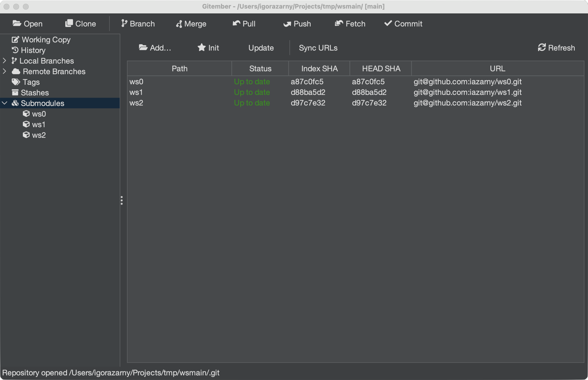This screenshot has height=380, width=588.
Task: Click the Index SHA column header
Action: tap(319, 69)
